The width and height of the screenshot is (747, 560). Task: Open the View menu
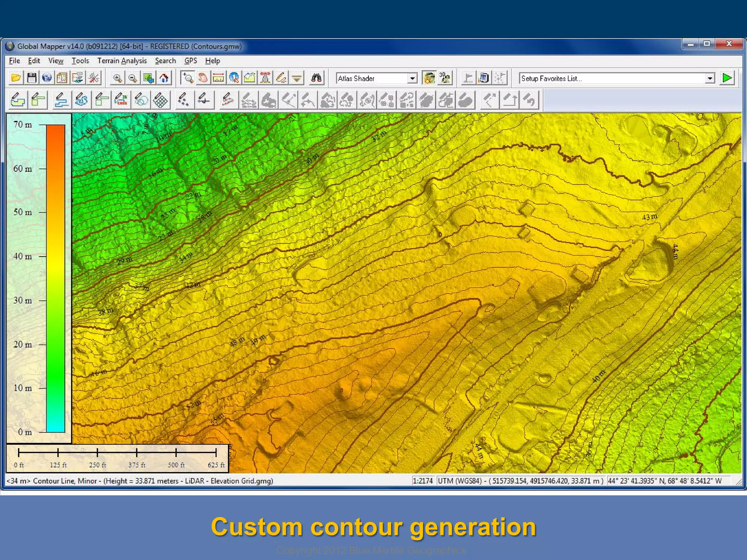tap(56, 61)
